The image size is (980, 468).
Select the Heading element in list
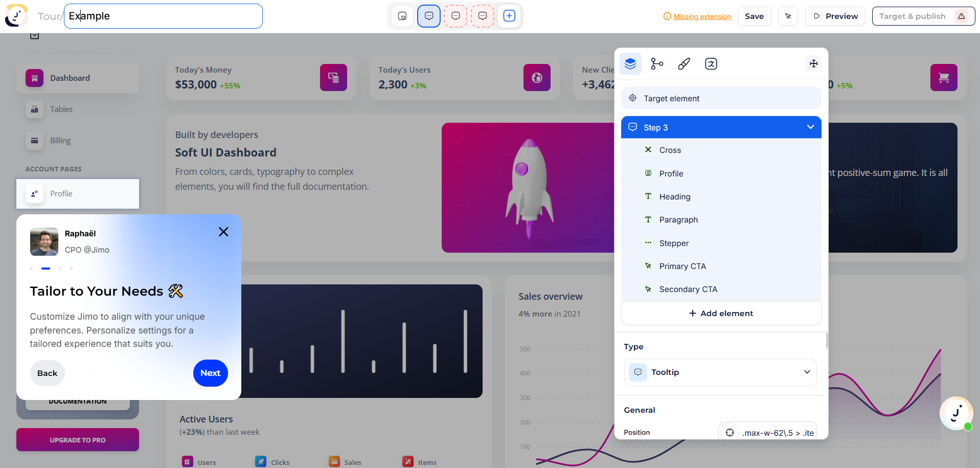(x=674, y=197)
